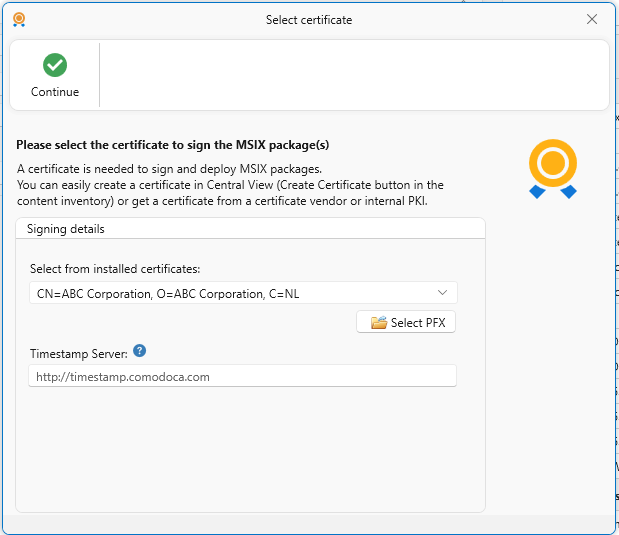This screenshot has height=535, width=619.
Task: Focus the Timestamp Server URL field
Action: click(242, 376)
